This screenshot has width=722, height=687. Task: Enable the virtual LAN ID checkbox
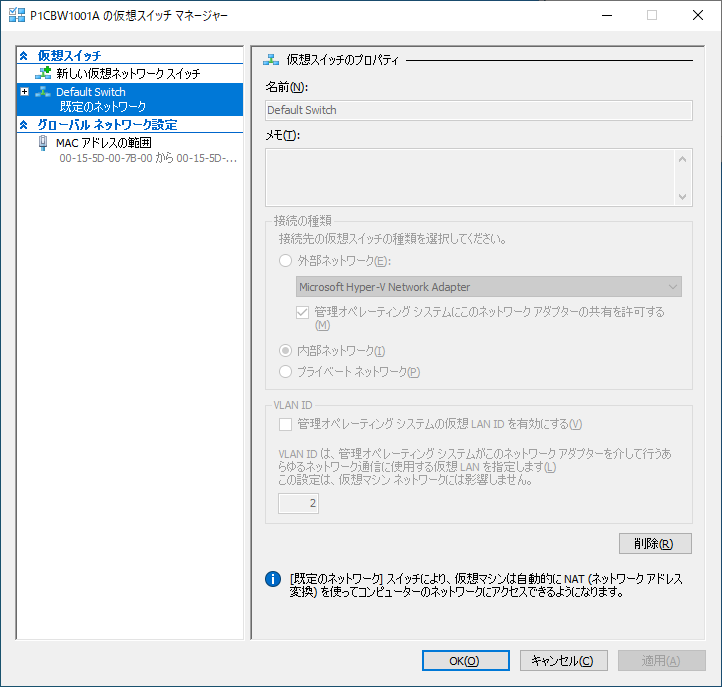(x=285, y=424)
